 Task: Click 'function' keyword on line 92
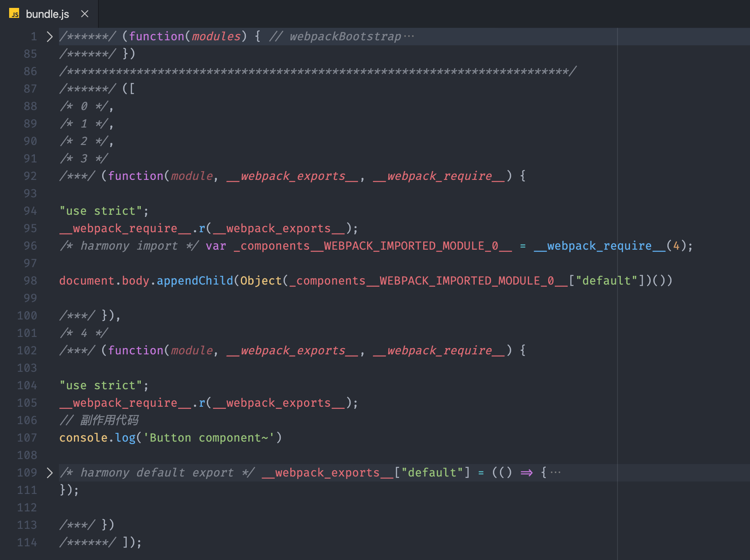coord(136,176)
